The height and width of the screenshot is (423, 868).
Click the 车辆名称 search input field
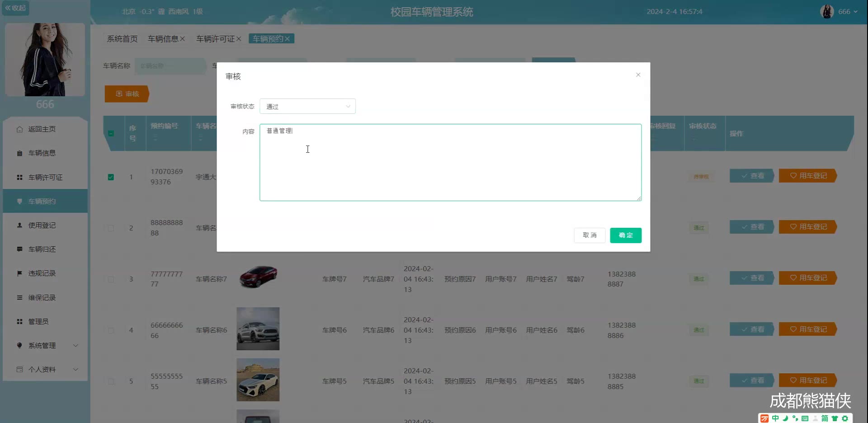(x=170, y=66)
